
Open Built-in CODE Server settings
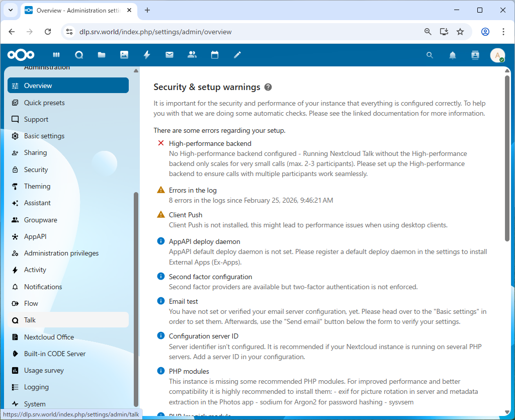68,354
